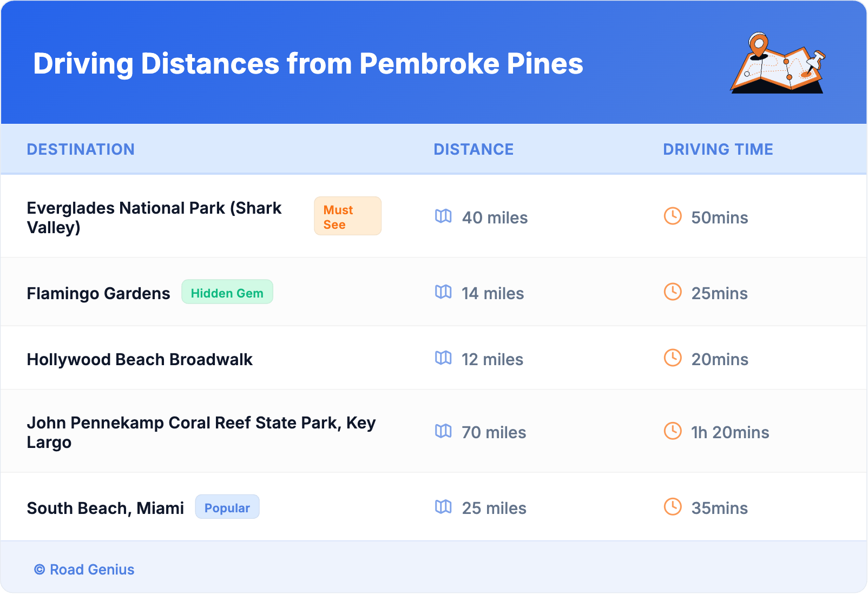Open the Road Genius copyright link

84,570
